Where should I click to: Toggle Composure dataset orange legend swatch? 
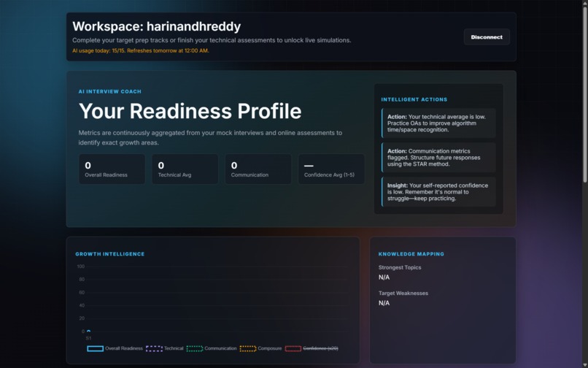click(248, 348)
